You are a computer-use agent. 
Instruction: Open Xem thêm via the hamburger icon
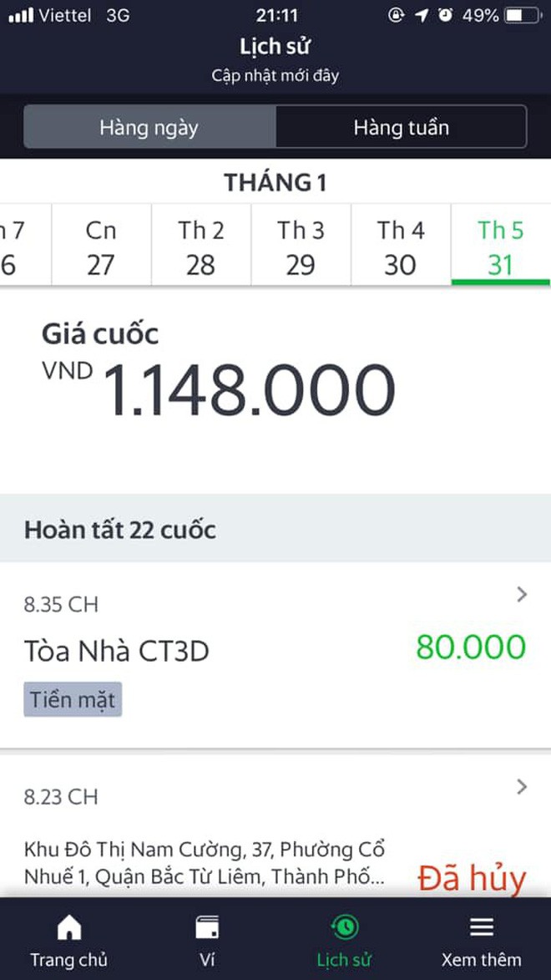coord(482,939)
